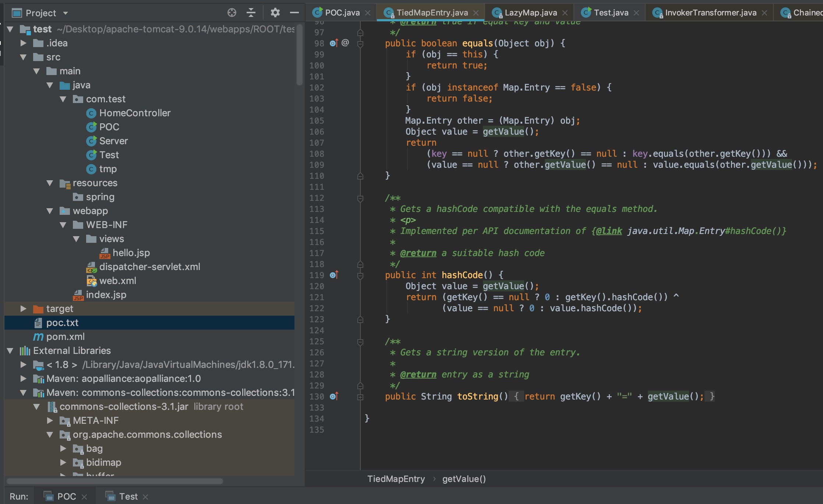Toggle code fold at line 130 toString
Viewport: 823px width, 504px height.
point(360,397)
